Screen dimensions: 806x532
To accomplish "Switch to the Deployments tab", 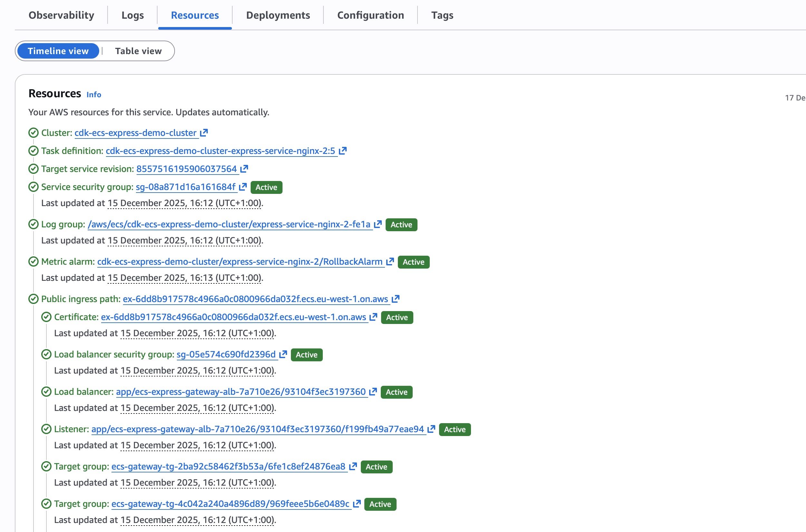I will click(278, 15).
